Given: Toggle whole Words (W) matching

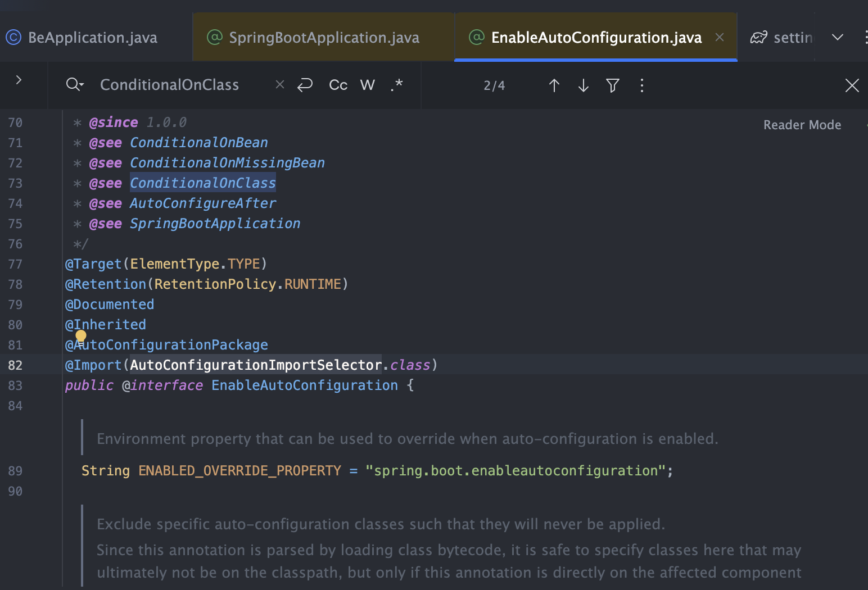Looking at the screenshot, I should click(x=367, y=85).
